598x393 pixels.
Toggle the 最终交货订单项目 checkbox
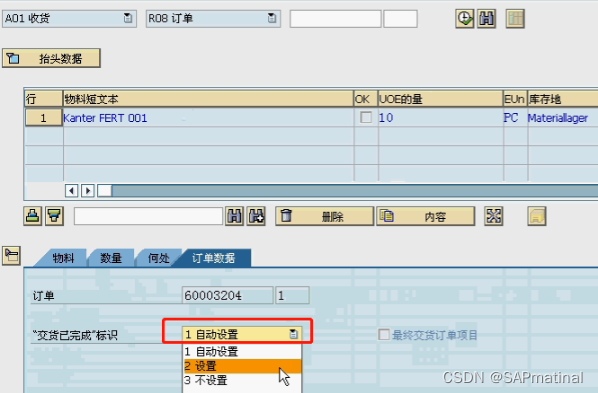(384, 335)
